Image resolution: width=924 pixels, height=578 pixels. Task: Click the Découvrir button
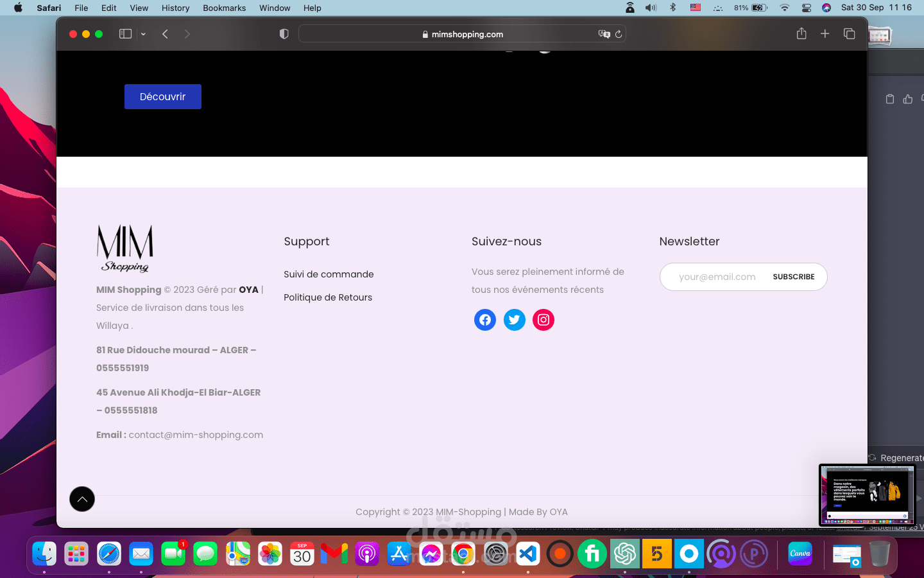[x=163, y=96]
